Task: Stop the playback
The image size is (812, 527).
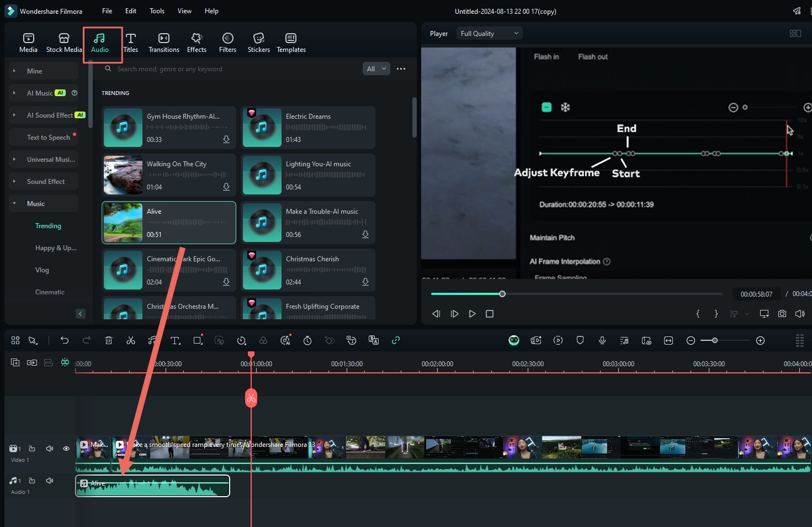Action: pos(490,314)
